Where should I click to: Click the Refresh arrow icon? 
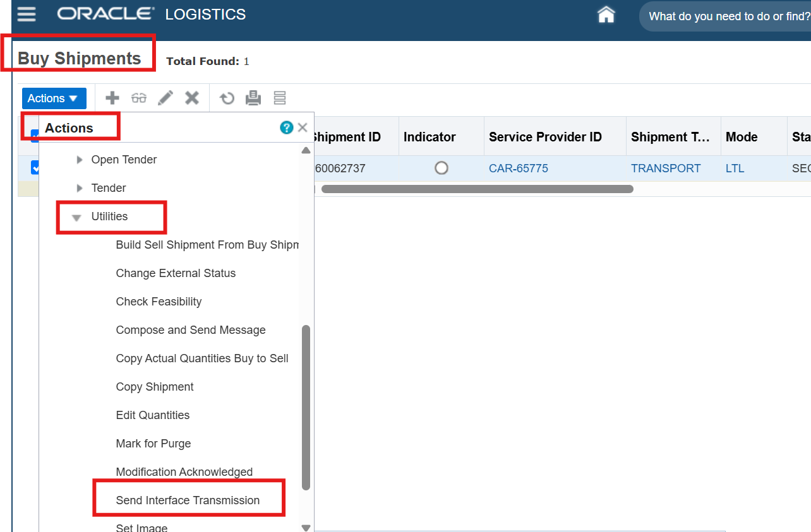227,98
